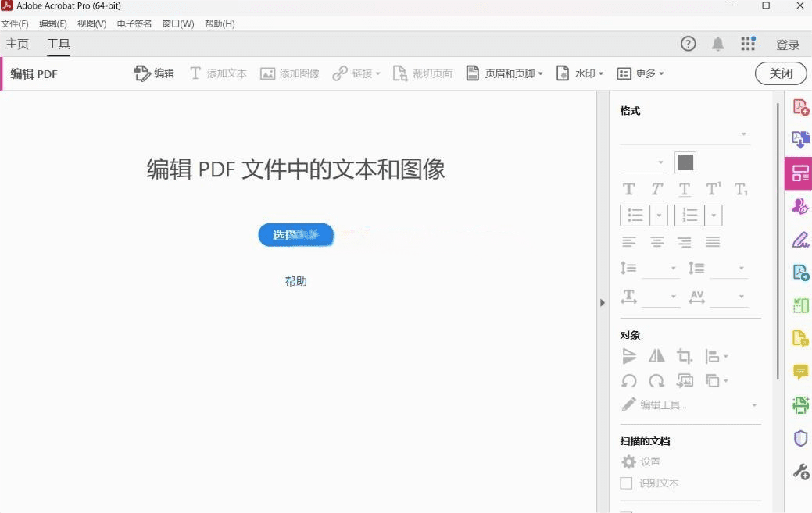Open the 水印 dropdown
This screenshot has width=812, height=513.
coord(579,73)
